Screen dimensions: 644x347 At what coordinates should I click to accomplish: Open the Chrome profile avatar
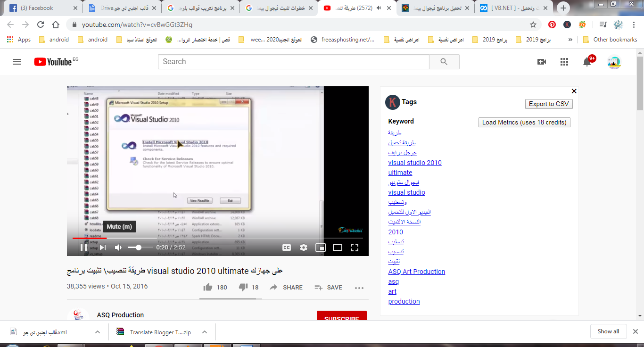[618, 25]
